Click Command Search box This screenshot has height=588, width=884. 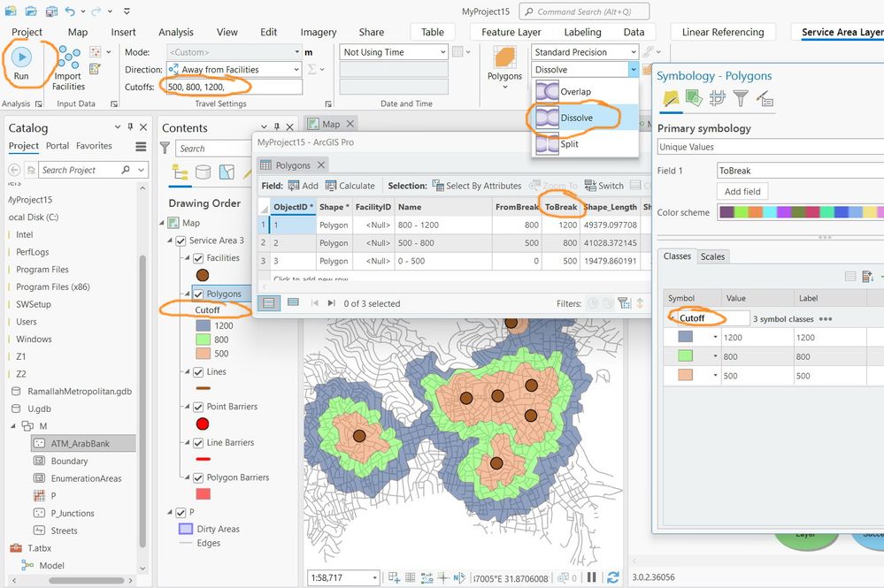click(584, 11)
